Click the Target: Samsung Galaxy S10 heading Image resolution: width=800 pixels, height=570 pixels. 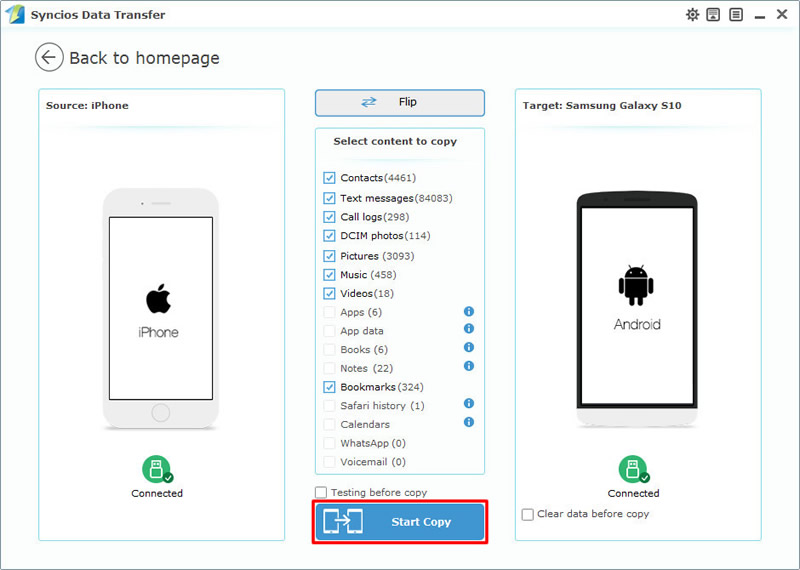(602, 106)
